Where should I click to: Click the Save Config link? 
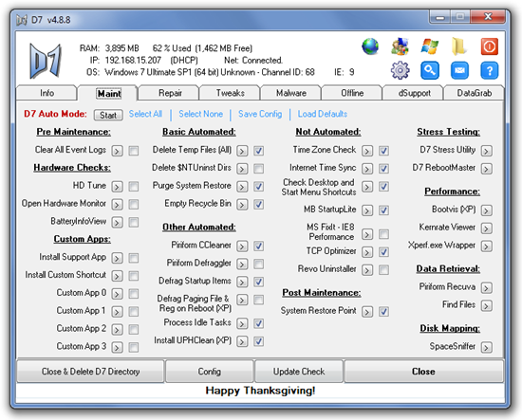tap(260, 114)
